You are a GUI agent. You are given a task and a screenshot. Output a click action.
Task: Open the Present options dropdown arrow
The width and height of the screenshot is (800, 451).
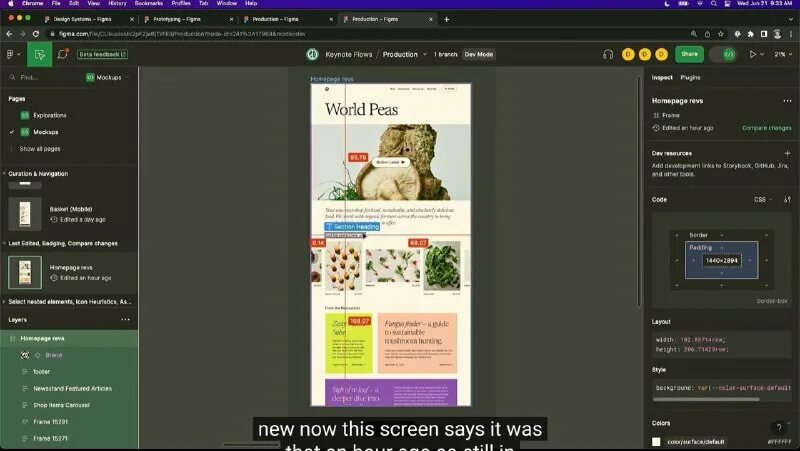click(x=762, y=54)
